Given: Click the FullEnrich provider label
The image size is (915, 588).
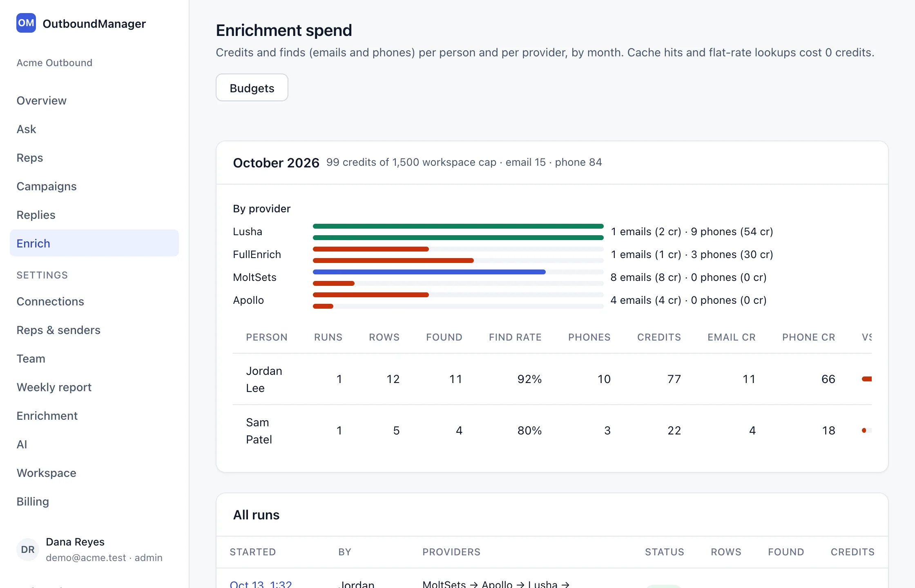Looking at the screenshot, I should coord(257,254).
